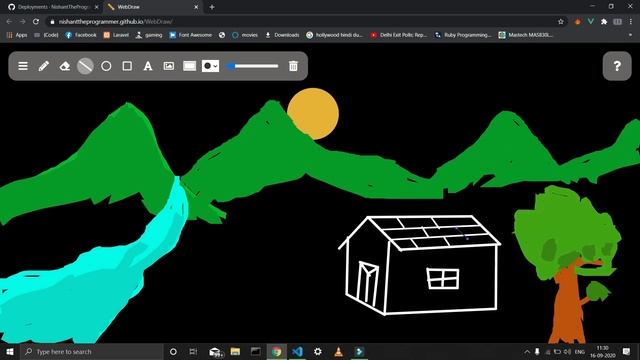Open the Facebook bookmark
The height and width of the screenshot is (360, 640).
click(x=81, y=35)
